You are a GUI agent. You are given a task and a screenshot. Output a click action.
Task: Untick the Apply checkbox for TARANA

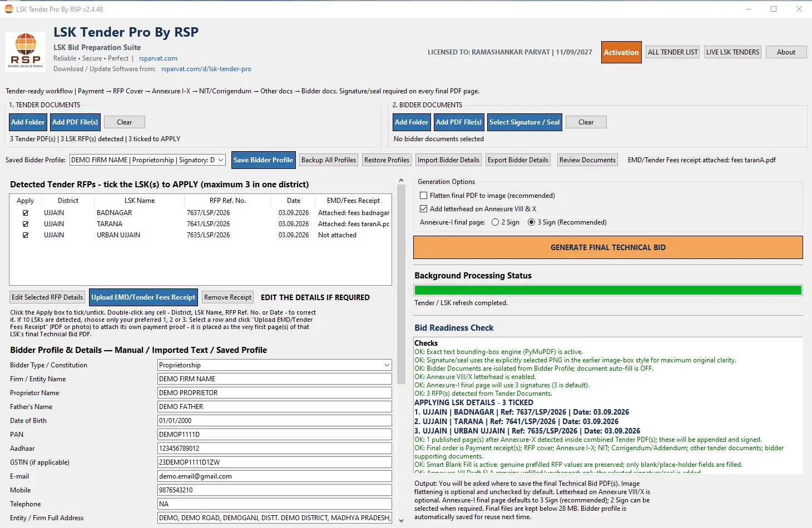click(x=25, y=224)
